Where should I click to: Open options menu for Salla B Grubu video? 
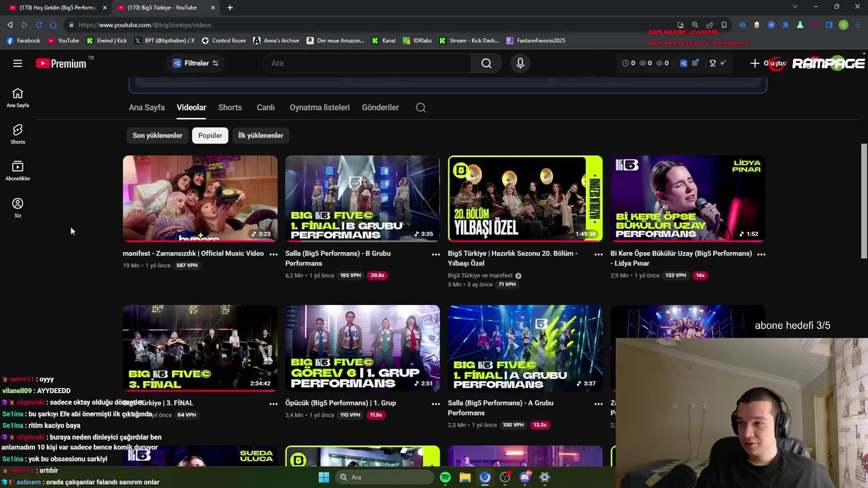(x=435, y=254)
